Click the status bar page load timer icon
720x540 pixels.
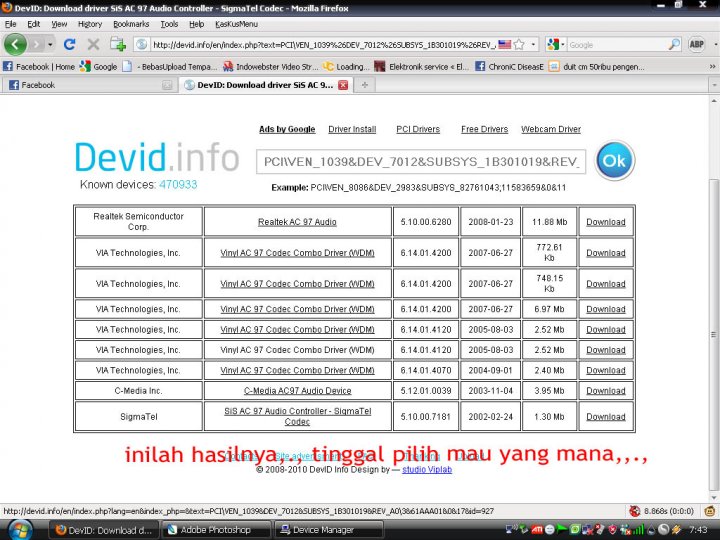(x=635, y=511)
